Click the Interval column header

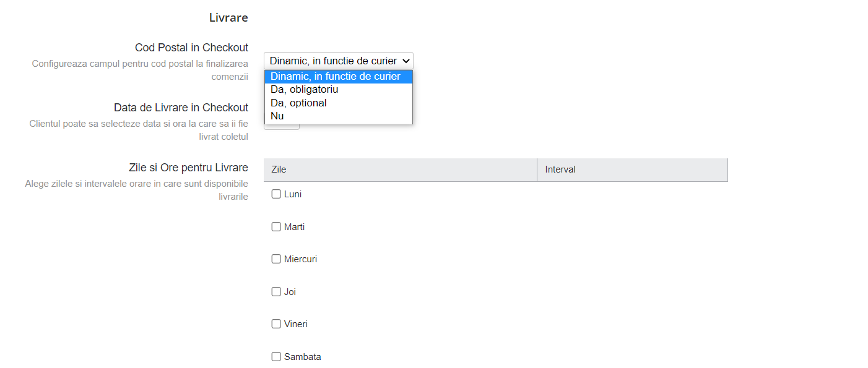click(632, 169)
